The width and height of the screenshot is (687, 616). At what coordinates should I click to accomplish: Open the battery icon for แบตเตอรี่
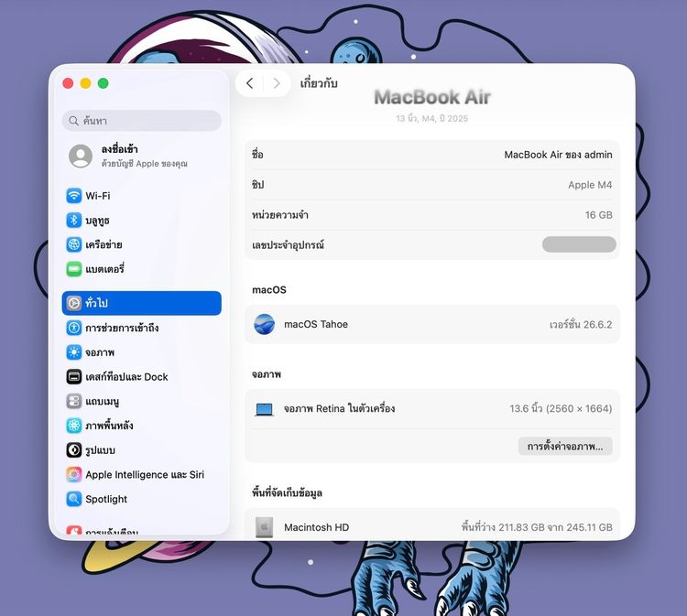tap(73, 269)
